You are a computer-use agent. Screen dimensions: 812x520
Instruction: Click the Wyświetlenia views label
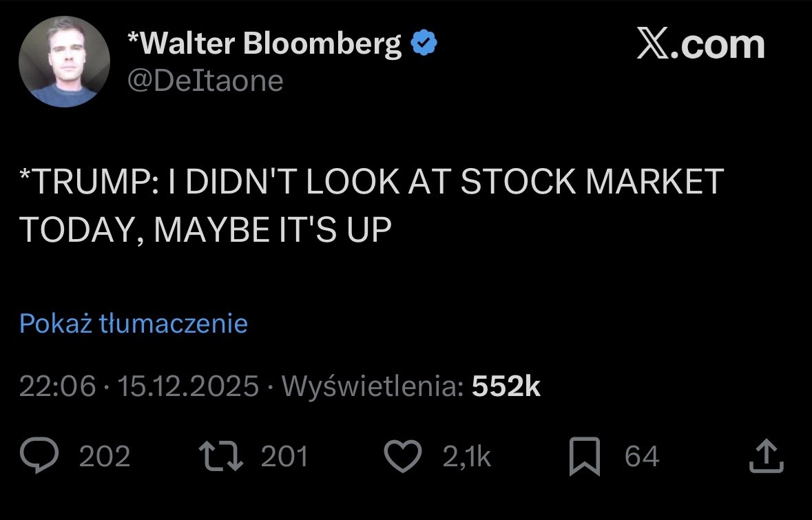[372, 387]
